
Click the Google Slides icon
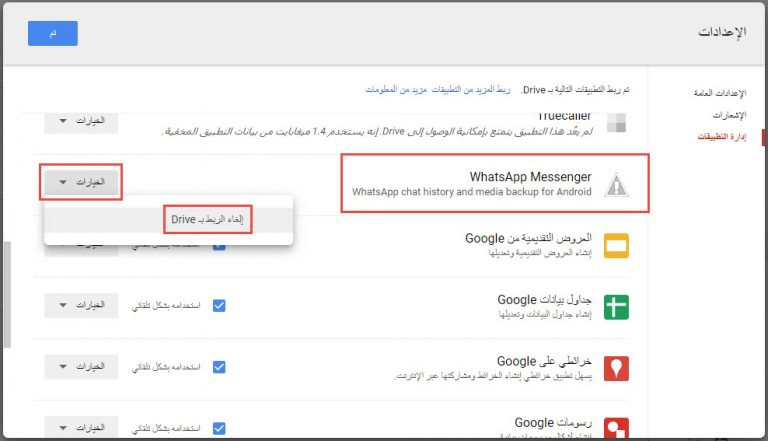click(616, 245)
